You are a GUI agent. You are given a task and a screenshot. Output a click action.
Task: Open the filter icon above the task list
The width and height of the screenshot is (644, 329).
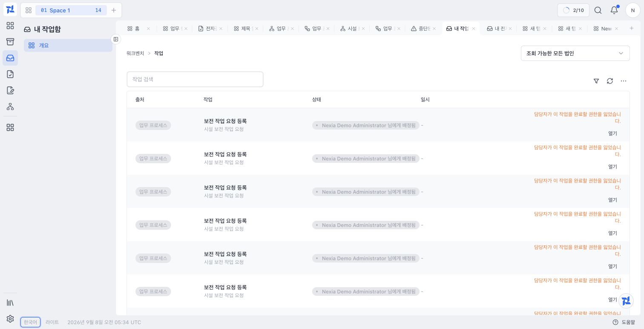tap(596, 81)
